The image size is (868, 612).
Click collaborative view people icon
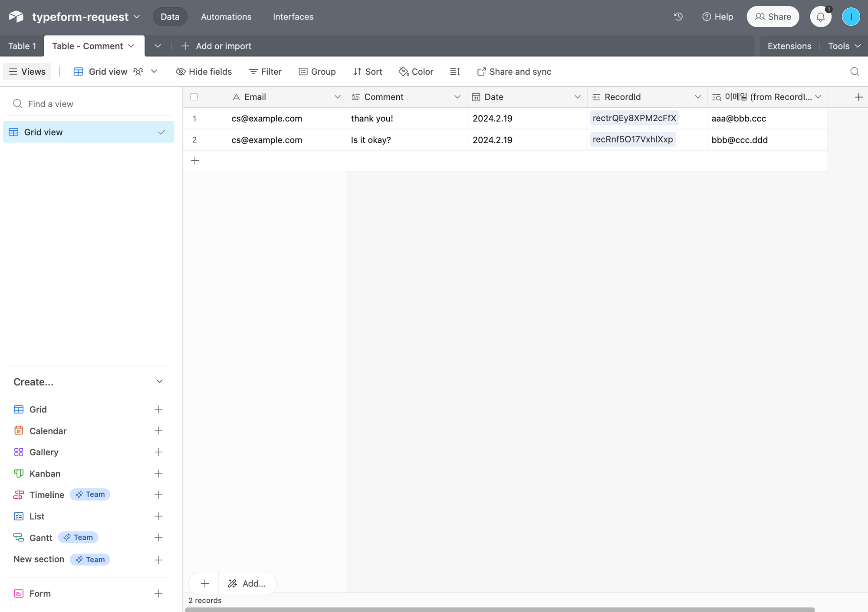(x=138, y=72)
